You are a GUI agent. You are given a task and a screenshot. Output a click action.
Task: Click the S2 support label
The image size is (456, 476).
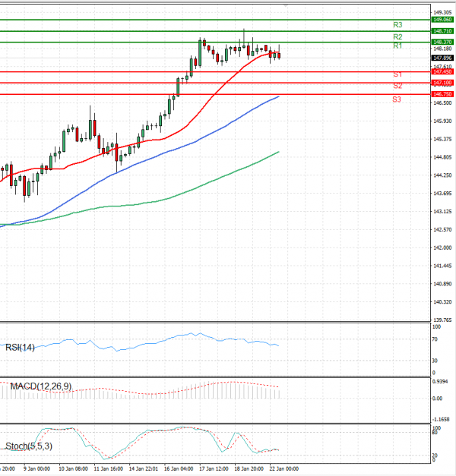[397, 86]
